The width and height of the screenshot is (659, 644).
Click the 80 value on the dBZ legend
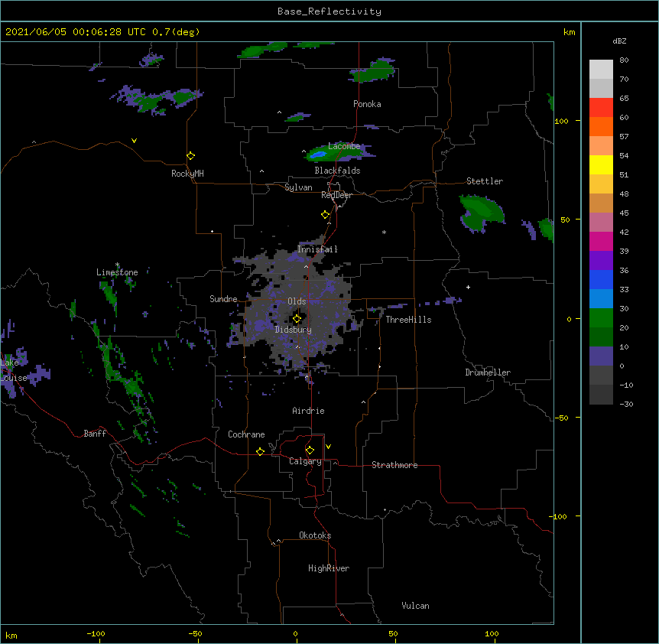(x=624, y=60)
